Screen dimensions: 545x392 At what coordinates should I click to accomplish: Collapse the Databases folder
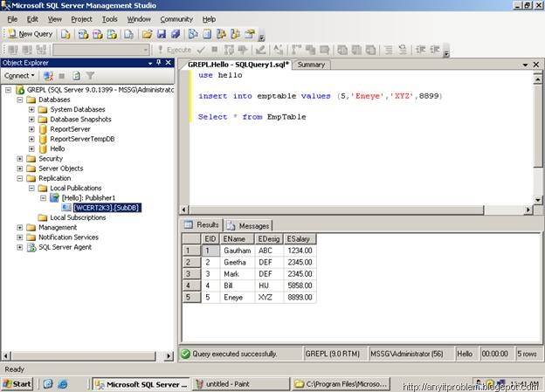[20, 100]
